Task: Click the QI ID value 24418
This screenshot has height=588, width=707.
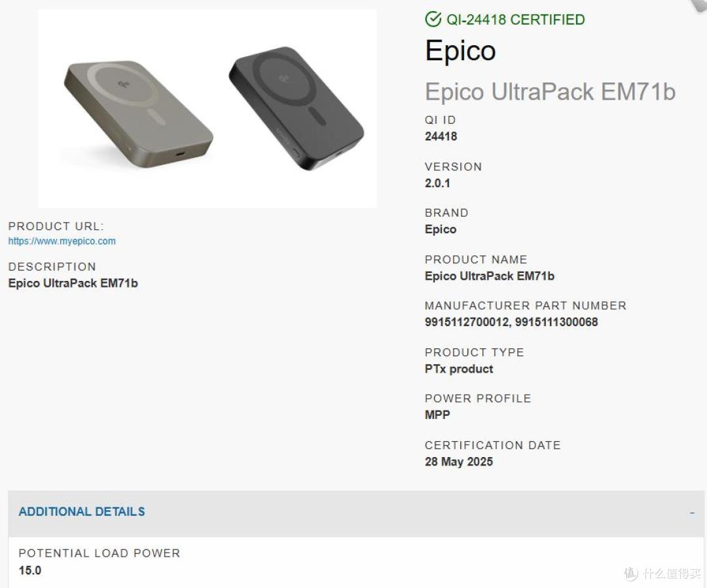Action: coord(441,136)
